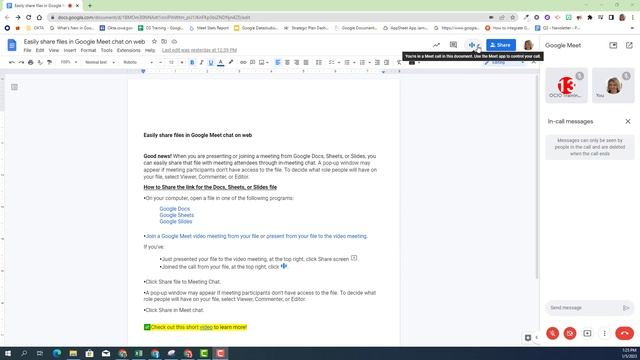Star the document title
Image resolution: width=640 pixels, height=360 pixels.
click(x=154, y=42)
